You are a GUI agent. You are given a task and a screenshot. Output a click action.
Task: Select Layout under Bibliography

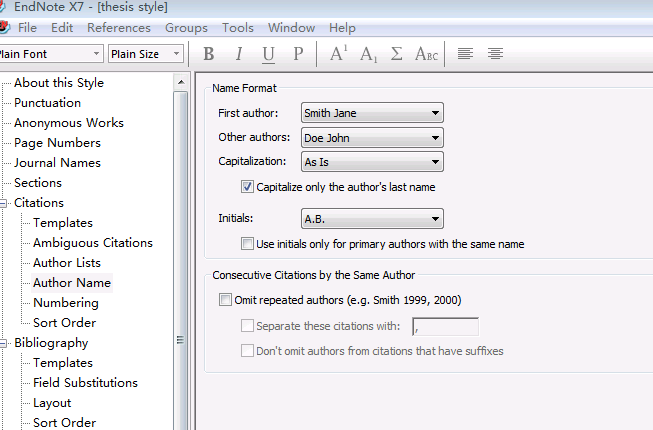[52, 403]
